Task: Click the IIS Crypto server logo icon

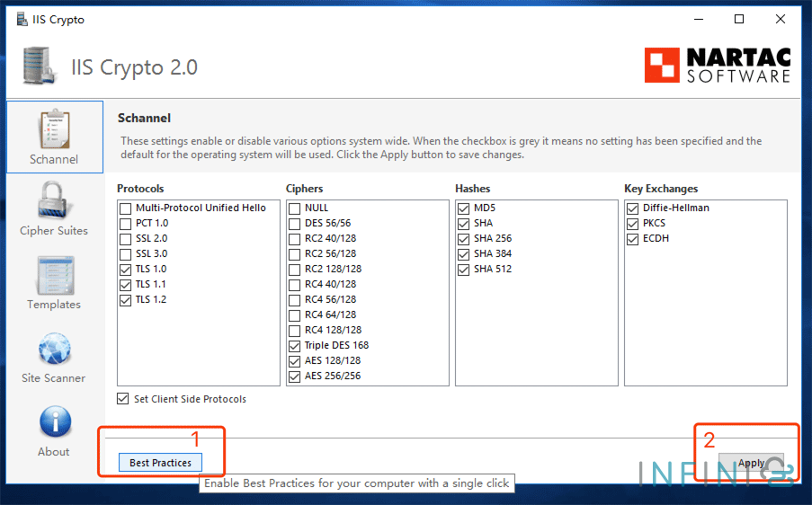Action: pyautogui.click(x=39, y=66)
